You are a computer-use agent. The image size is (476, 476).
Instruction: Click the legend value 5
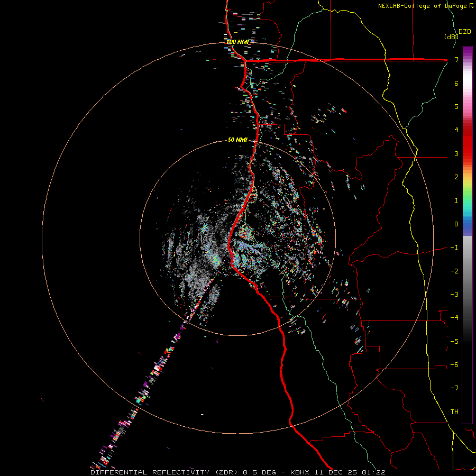click(x=456, y=106)
